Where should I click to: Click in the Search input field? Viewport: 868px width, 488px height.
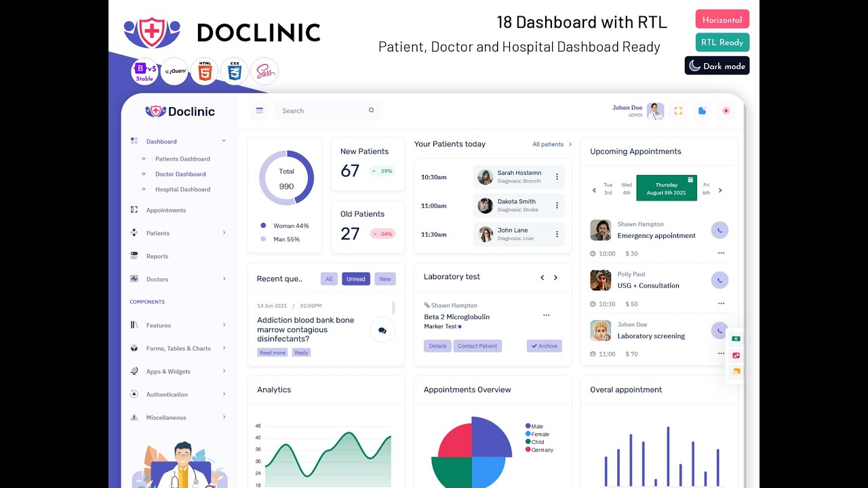pyautogui.click(x=328, y=110)
